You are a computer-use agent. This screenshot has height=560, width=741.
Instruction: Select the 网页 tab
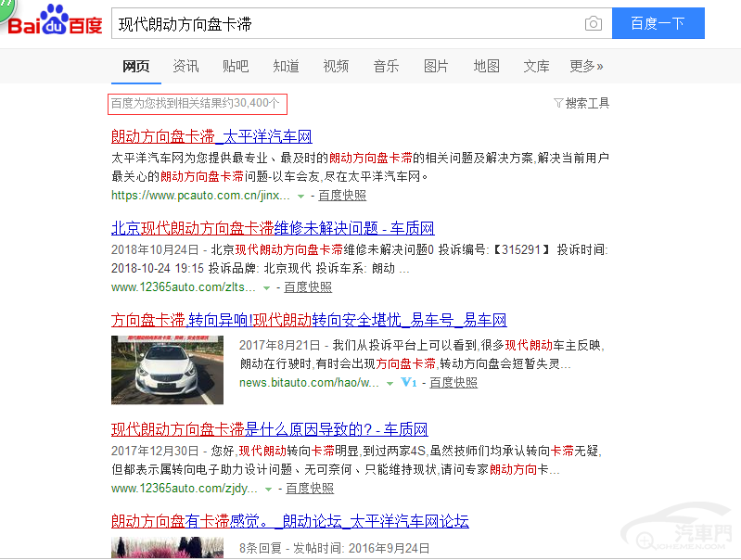tap(136, 66)
